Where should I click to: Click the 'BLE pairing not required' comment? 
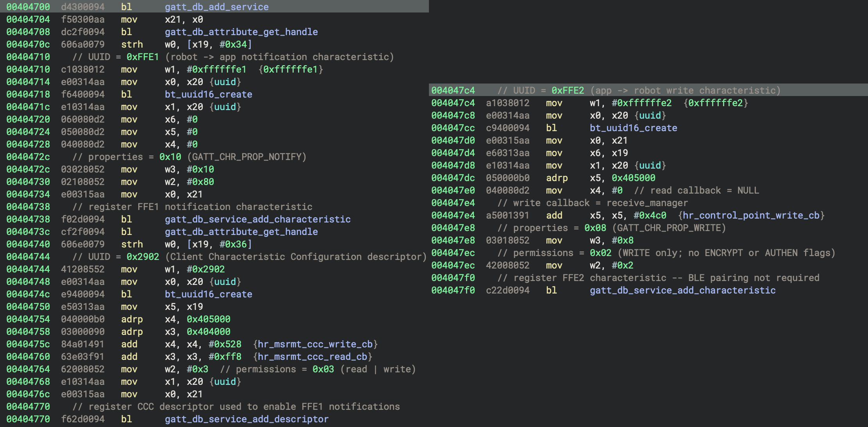658,278
